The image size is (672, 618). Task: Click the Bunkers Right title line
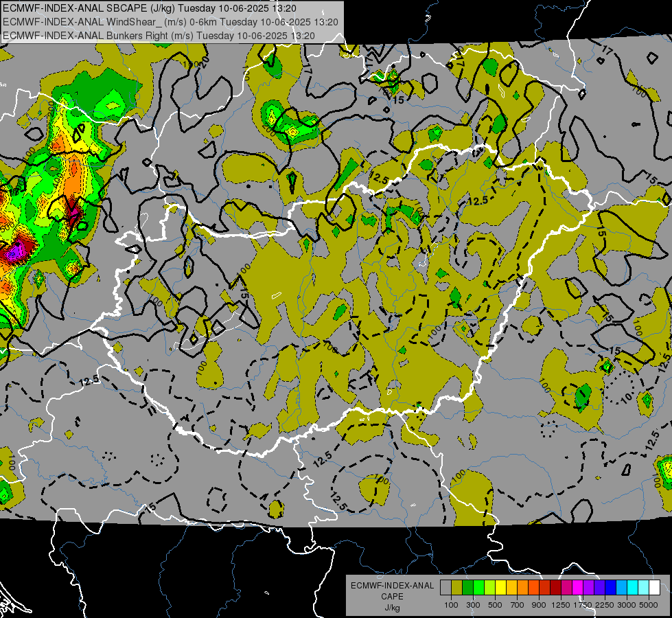159,36
